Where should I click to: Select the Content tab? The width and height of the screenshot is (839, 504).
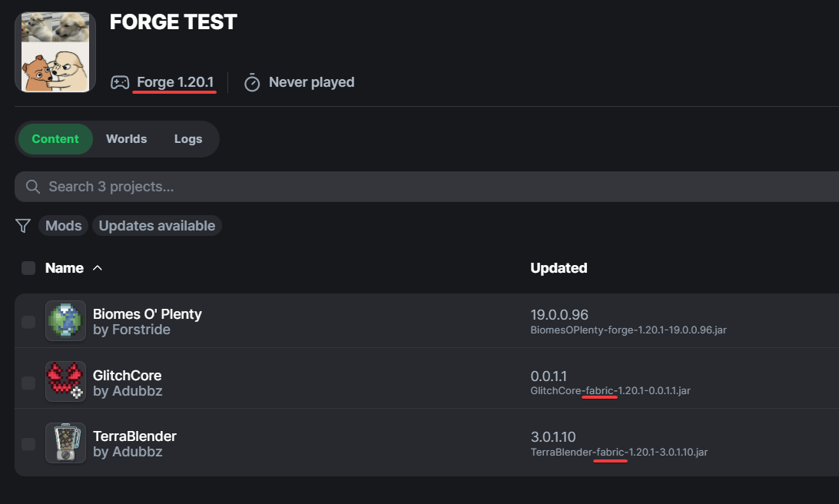coord(55,139)
